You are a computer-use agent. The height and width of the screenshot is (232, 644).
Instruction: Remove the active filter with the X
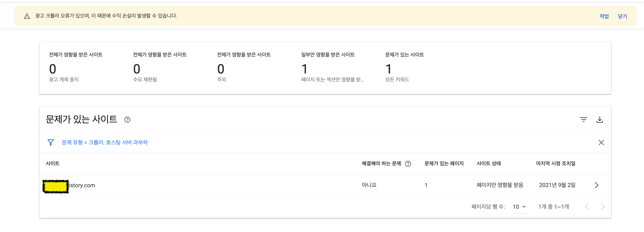(x=601, y=142)
